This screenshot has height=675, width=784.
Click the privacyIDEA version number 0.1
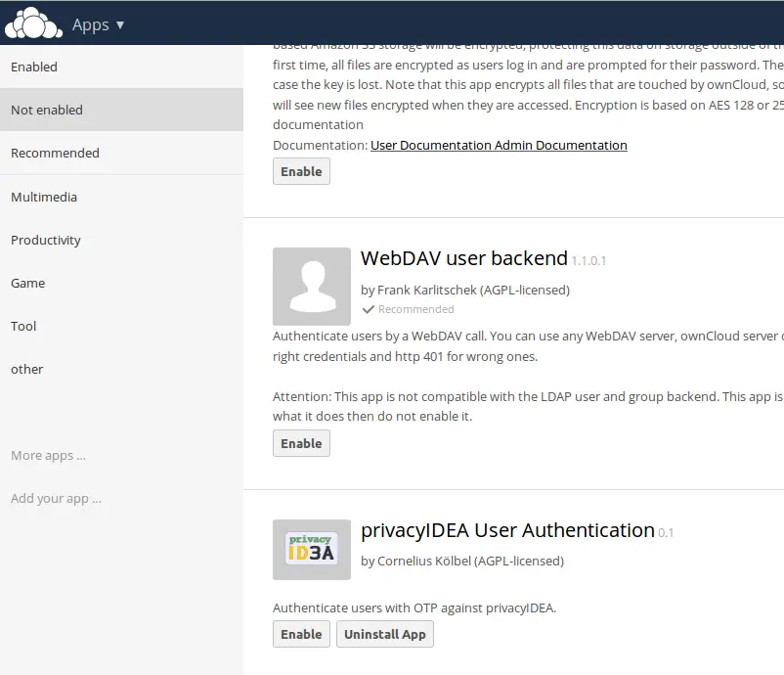(666, 533)
